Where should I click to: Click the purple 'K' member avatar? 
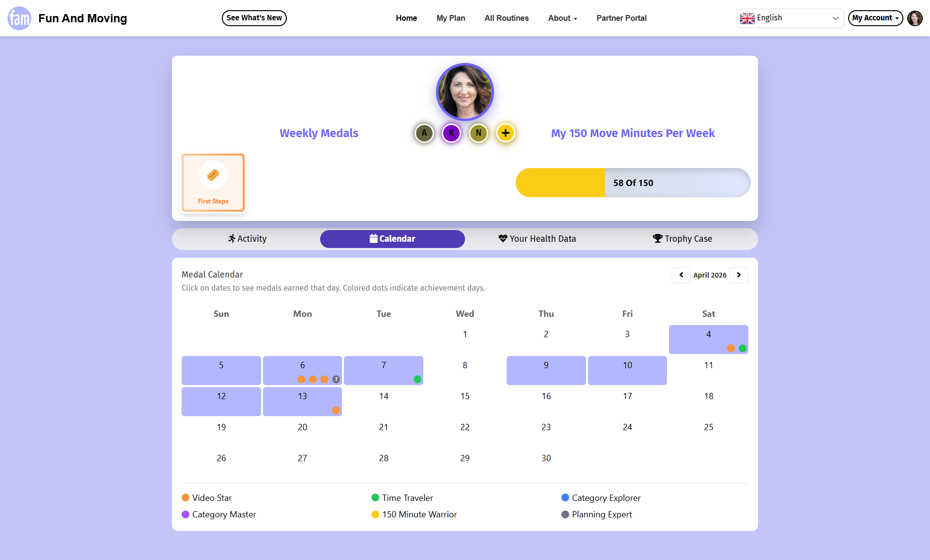click(x=451, y=133)
